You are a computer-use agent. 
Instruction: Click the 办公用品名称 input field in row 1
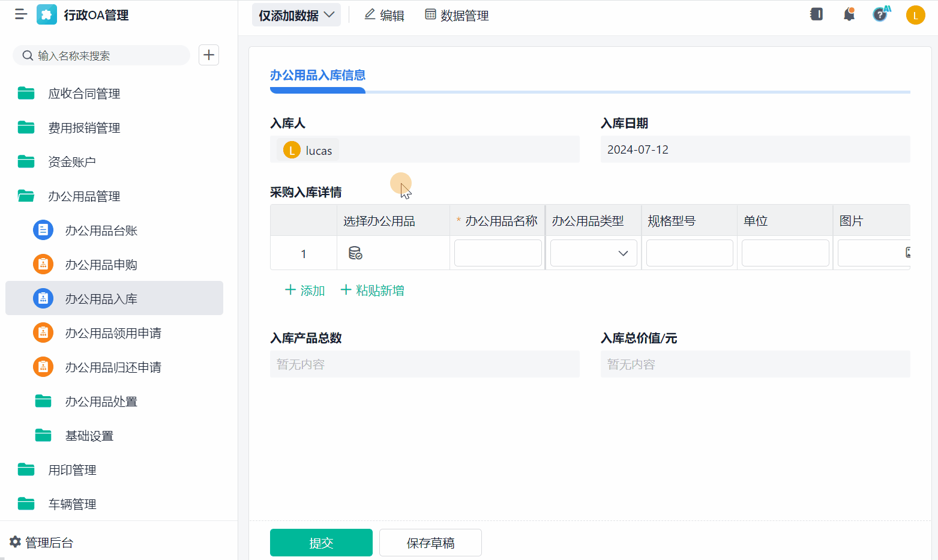point(498,253)
